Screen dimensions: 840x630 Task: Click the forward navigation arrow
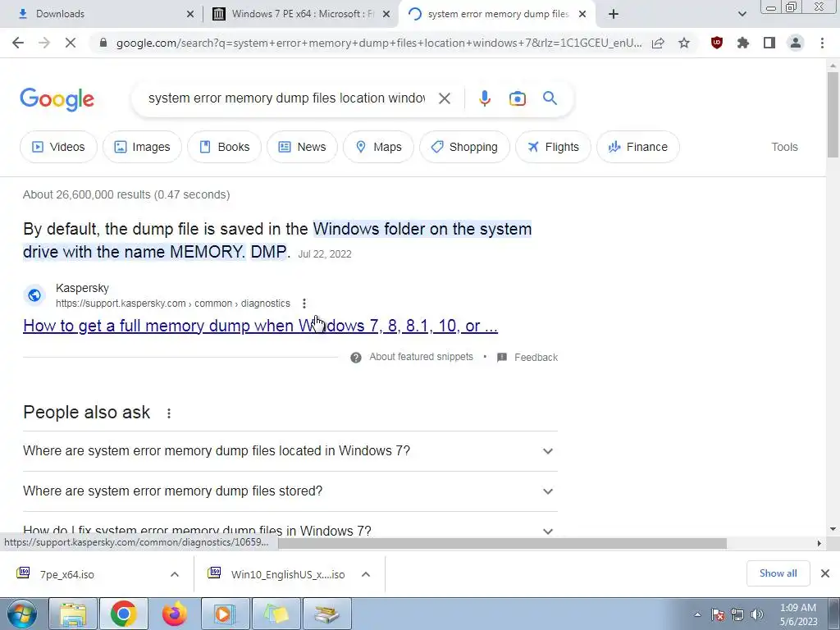(x=44, y=43)
